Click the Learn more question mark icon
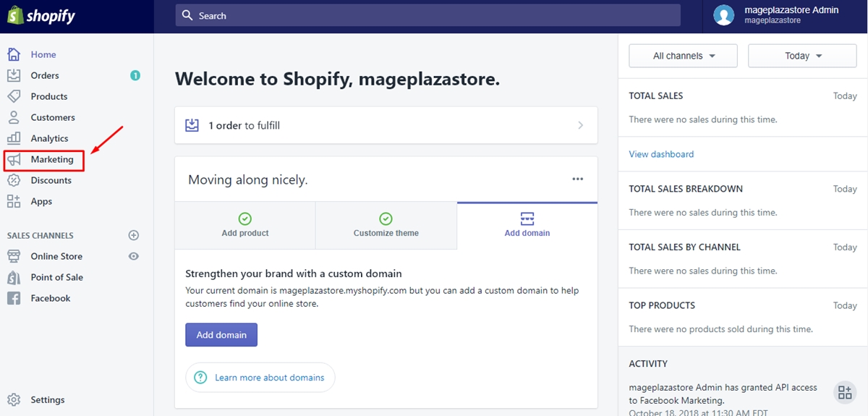 (x=200, y=378)
